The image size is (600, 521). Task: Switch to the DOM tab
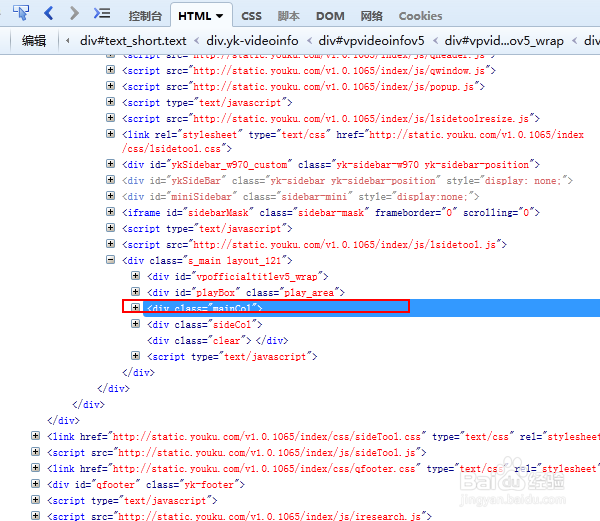point(330,16)
